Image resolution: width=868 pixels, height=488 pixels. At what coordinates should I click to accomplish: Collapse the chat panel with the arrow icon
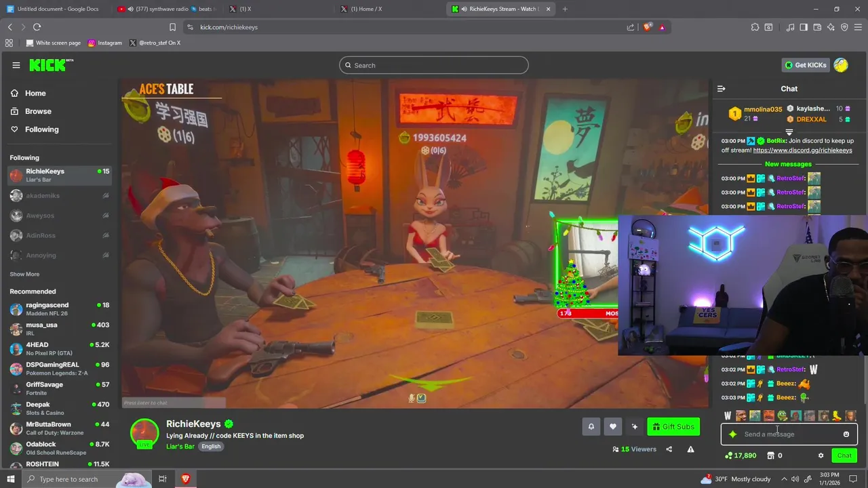tap(721, 89)
